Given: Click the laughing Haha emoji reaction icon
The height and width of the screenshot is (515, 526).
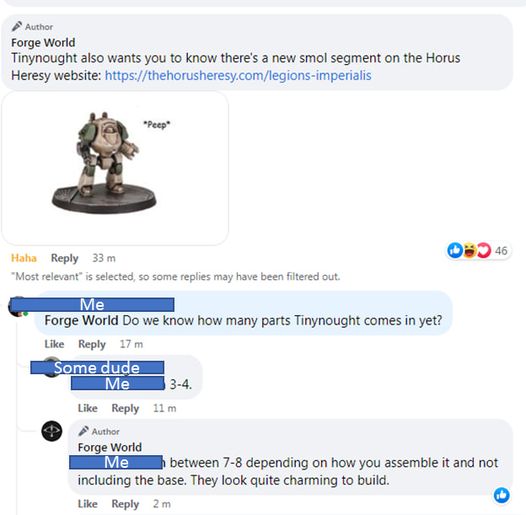Looking at the screenshot, I should click(x=469, y=250).
